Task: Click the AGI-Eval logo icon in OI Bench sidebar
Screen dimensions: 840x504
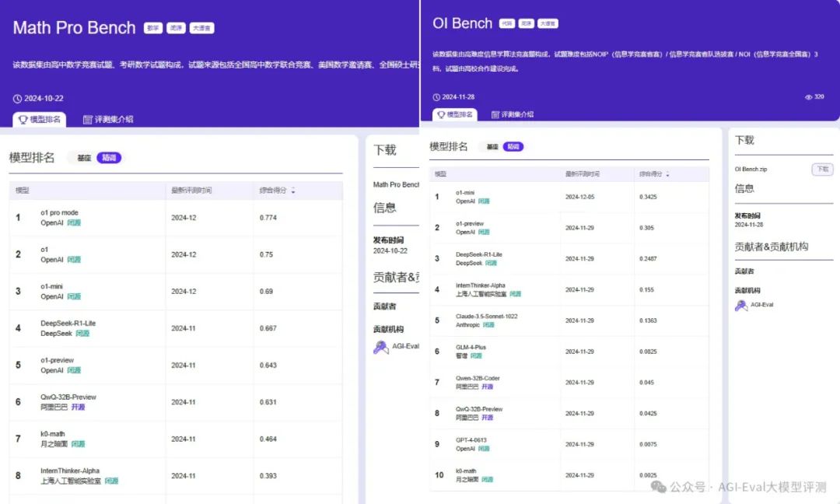Action: tap(741, 306)
